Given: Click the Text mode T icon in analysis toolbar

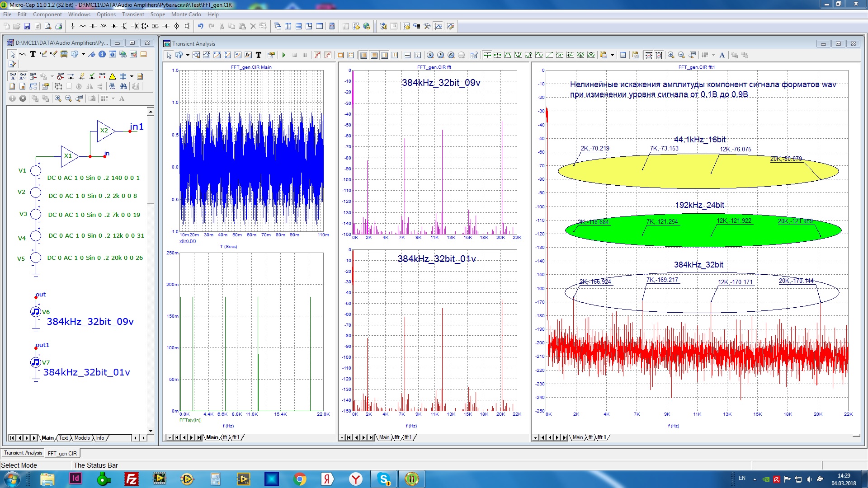Looking at the screenshot, I should [x=259, y=55].
